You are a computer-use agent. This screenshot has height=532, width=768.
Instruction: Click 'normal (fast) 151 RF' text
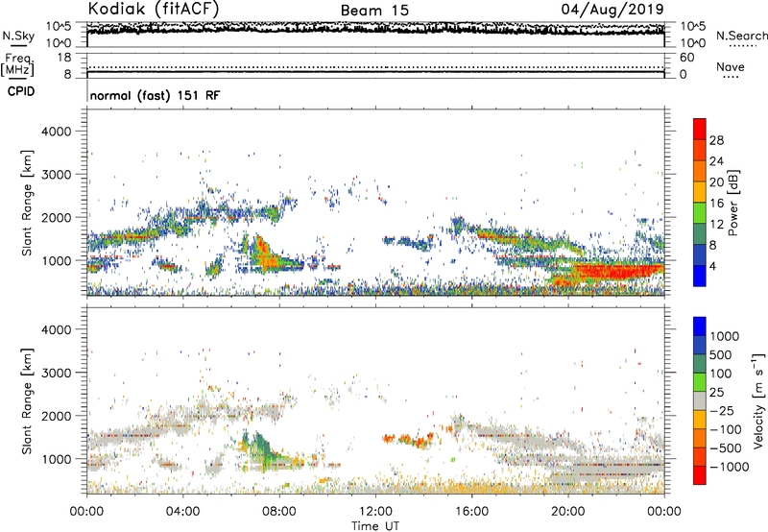coord(155,95)
